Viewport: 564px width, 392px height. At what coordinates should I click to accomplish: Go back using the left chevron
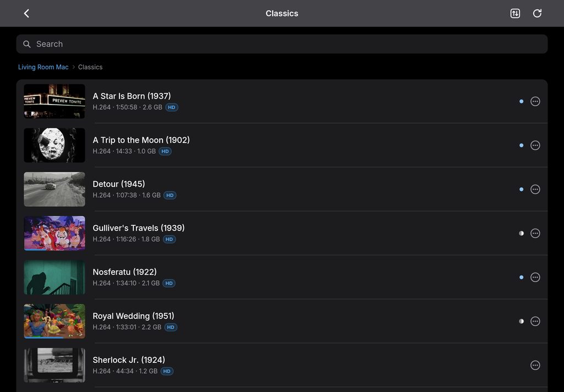[x=26, y=13]
